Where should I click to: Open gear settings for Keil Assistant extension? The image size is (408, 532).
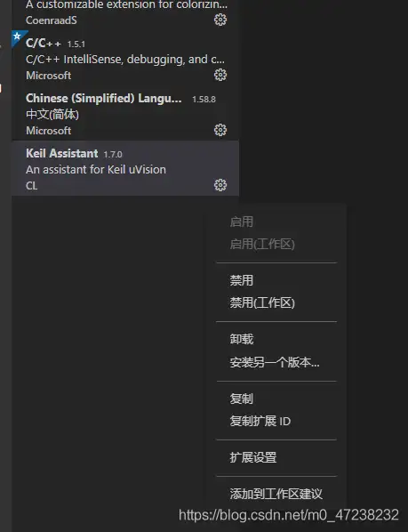(220, 185)
